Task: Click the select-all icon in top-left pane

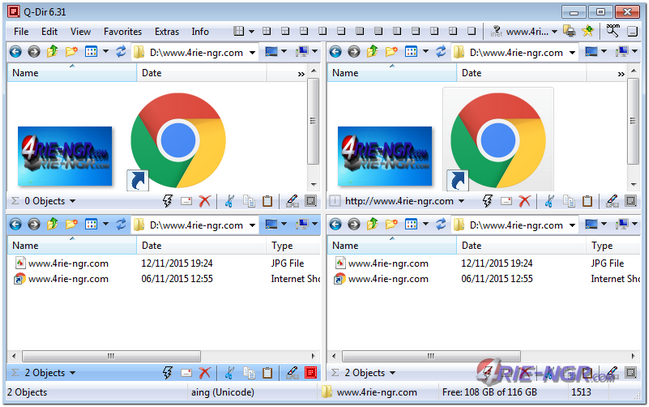Action: (310, 201)
